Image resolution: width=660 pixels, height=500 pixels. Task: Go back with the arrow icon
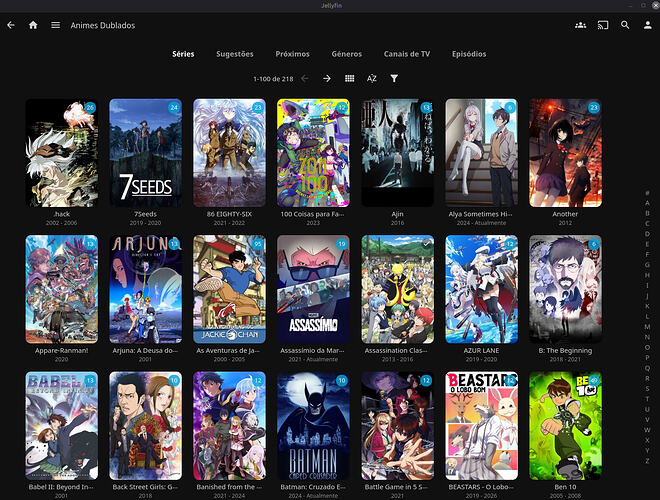click(11, 25)
